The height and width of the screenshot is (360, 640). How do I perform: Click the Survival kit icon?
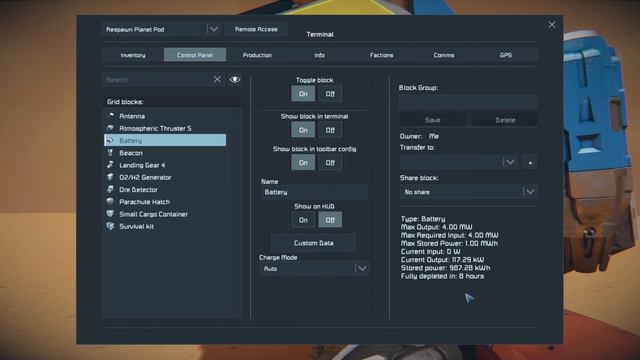pyautogui.click(x=111, y=226)
